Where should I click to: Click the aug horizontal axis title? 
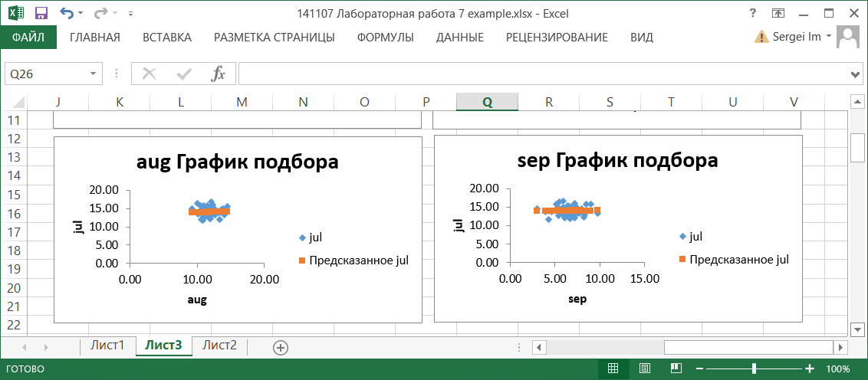pos(197,300)
